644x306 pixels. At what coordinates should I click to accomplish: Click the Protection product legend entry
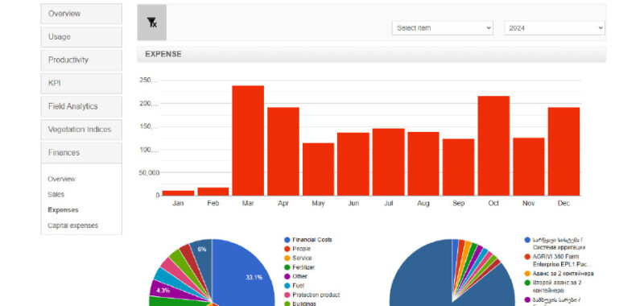click(x=312, y=295)
